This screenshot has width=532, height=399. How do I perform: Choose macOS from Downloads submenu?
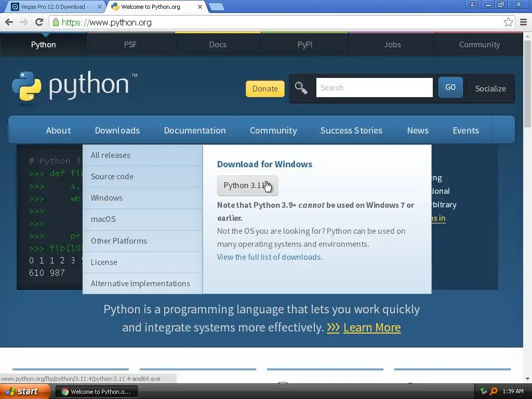(x=142, y=219)
